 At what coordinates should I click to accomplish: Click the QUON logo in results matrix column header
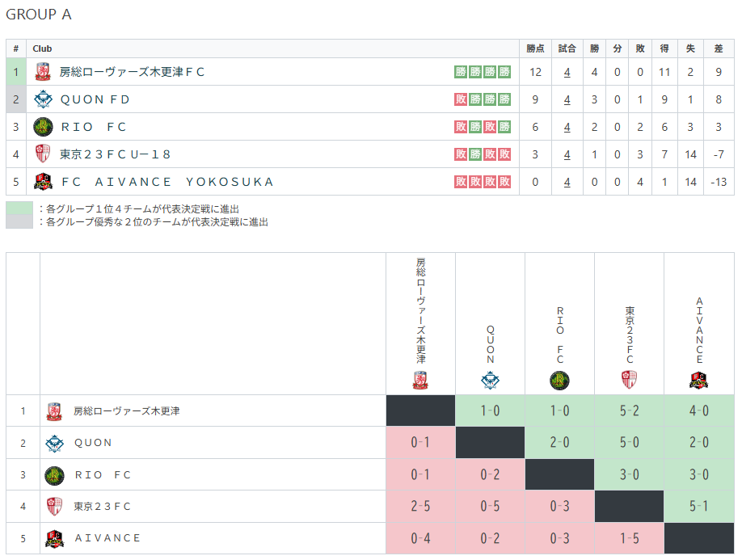[x=490, y=380]
